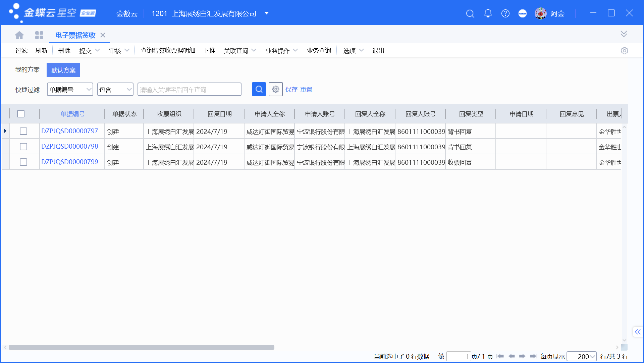Image resolution: width=644 pixels, height=363 pixels.
Task: Click 删除 in the toolbar
Action: [x=64, y=51]
